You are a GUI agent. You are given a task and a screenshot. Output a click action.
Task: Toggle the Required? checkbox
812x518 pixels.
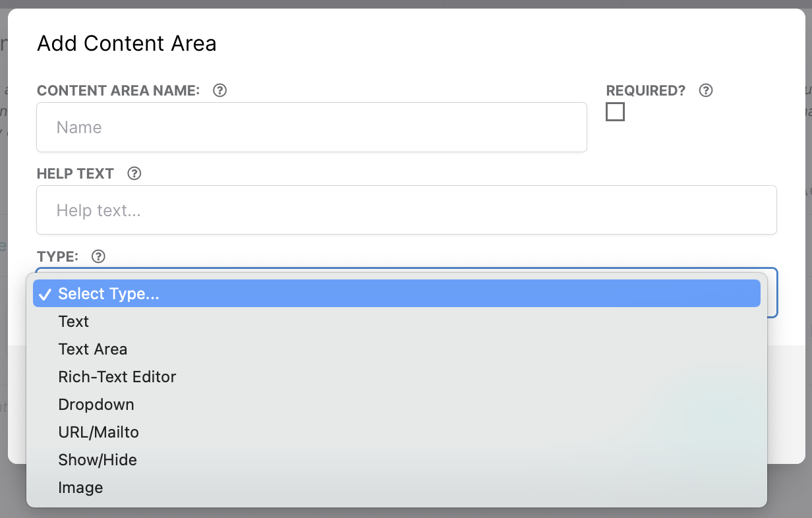click(615, 112)
